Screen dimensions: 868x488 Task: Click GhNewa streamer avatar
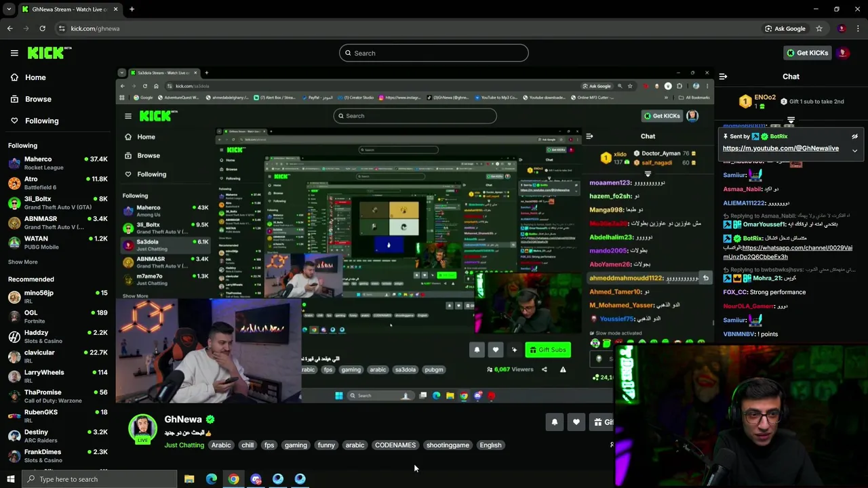click(143, 428)
